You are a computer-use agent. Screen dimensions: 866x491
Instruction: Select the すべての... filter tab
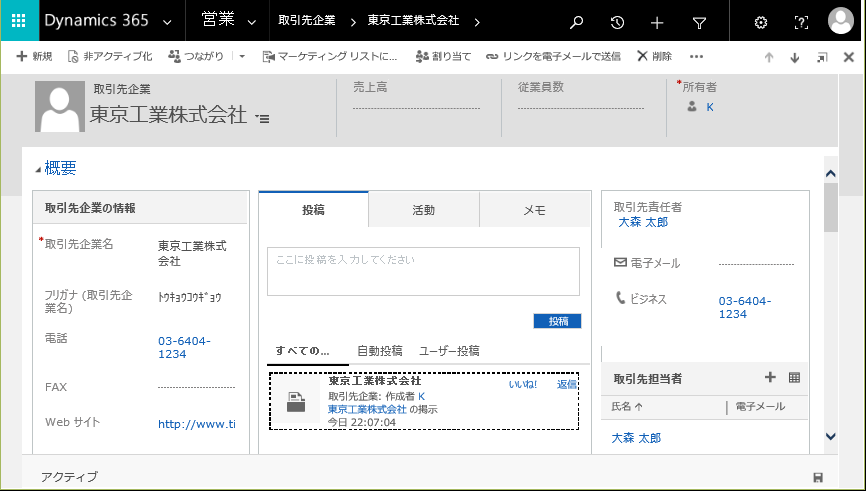302,351
